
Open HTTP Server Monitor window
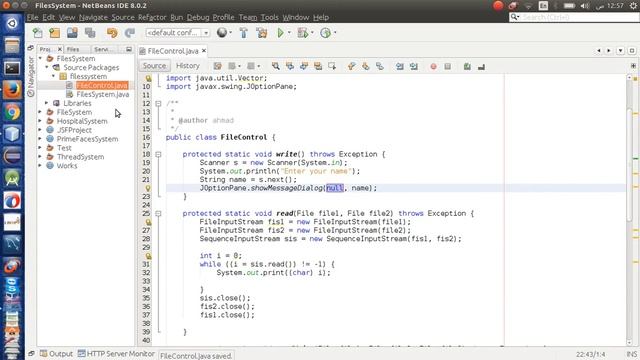116,354
